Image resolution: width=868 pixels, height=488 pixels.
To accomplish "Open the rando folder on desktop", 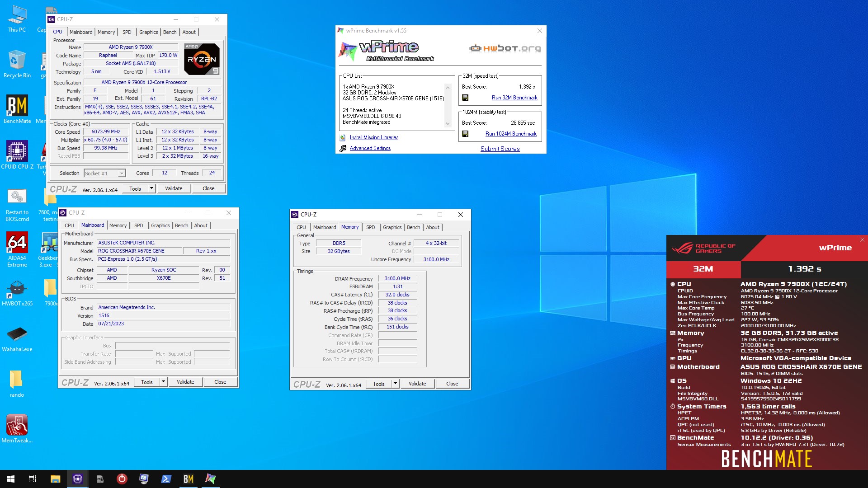I will coord(17,384).
